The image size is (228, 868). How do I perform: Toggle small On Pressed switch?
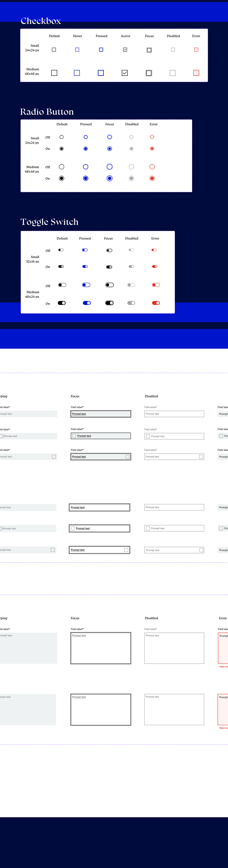coord(85,267)
